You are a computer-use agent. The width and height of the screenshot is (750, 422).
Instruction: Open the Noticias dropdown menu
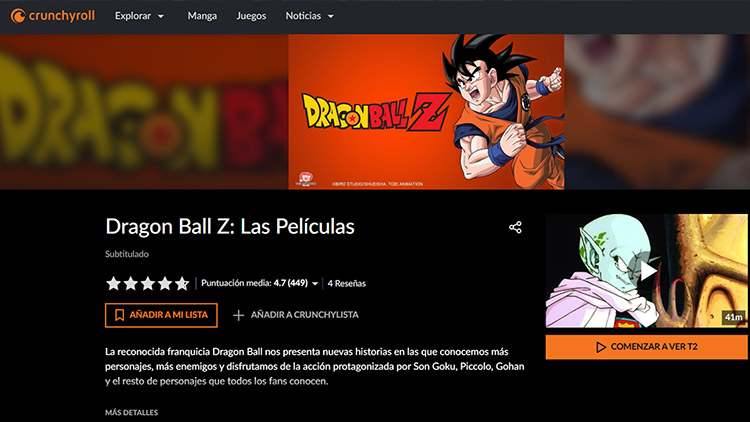(x=309, y=16)
